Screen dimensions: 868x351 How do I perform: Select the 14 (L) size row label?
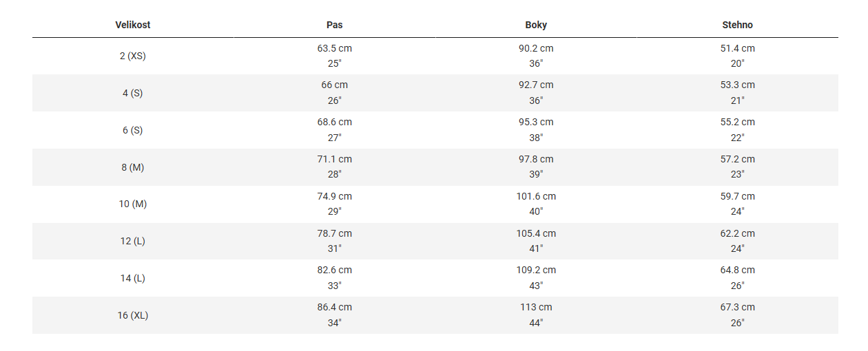coord(132,278)
